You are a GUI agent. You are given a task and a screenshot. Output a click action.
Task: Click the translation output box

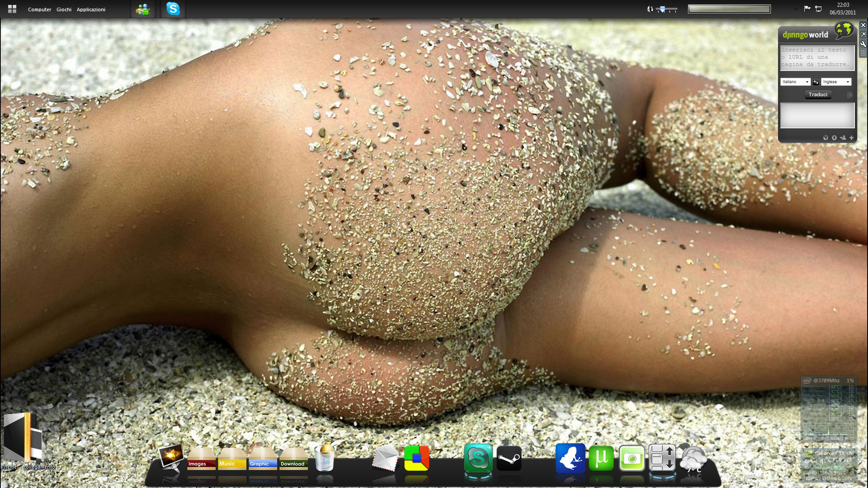pos(817,116)
